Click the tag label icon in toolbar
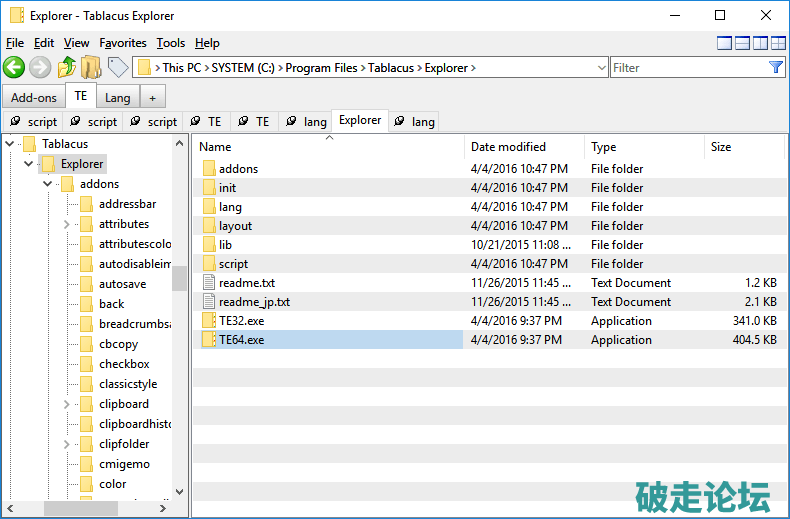790x519 pixels. pyautogui.click(x=118, y=67)
